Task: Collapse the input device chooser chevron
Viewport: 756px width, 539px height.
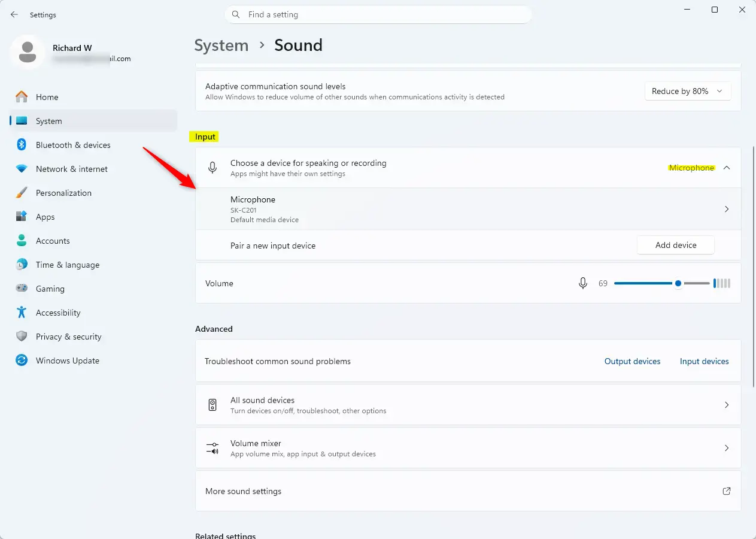Action: (x=727, y=168)
